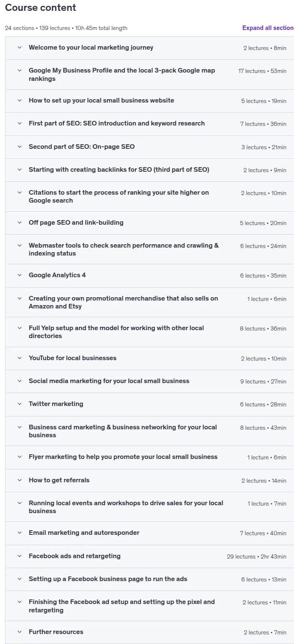The height and width of the screenshot is (644, 294).
Task: Expand the Twitter marketing section chevron
Action: coord(19,404)
